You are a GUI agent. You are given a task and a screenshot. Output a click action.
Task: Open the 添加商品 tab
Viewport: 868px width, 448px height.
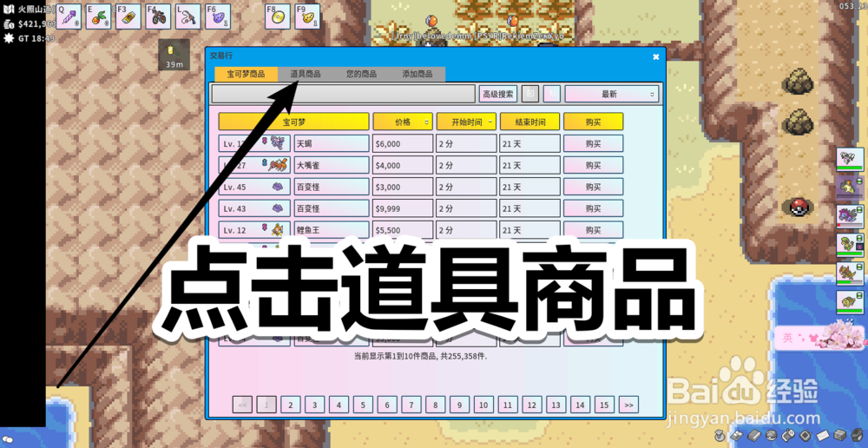418,74
